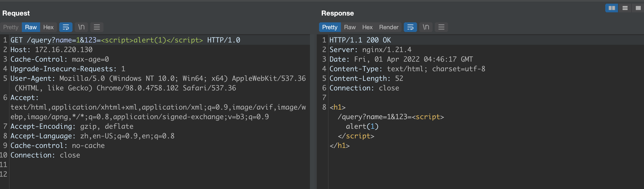The height and width of the screenshot is (189, 644).
Task: Switch Request view to Pretty tab
Action: (11, 27)
